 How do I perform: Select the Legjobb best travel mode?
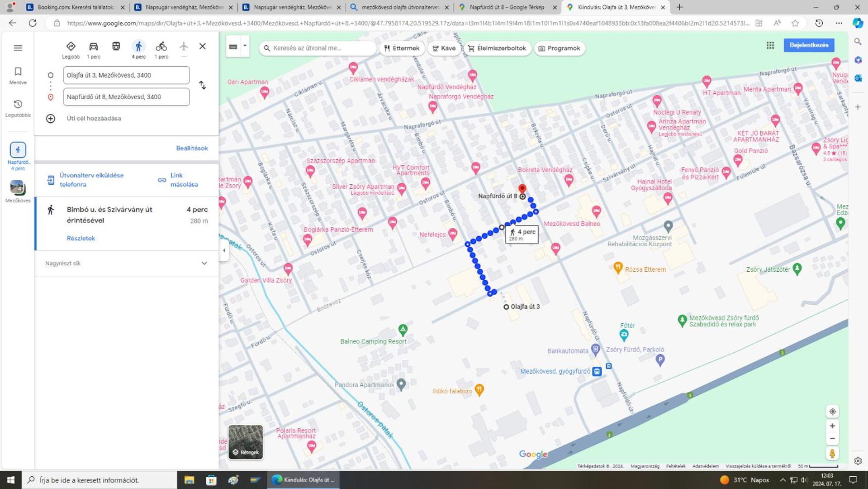coord(71,50)
